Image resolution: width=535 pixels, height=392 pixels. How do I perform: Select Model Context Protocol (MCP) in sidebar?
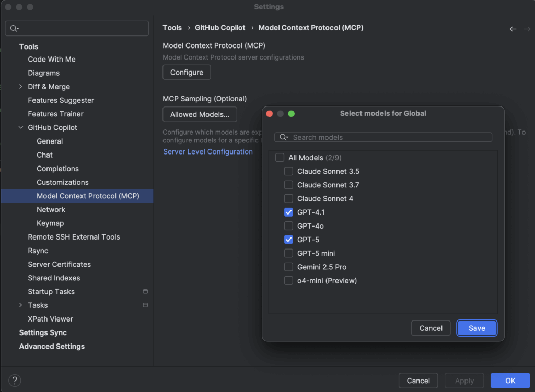[x=77, y=196]
